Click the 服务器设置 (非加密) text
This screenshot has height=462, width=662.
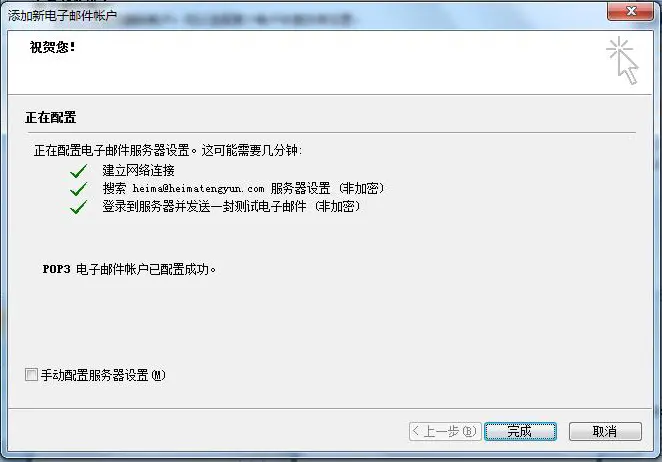coord(328,188)
